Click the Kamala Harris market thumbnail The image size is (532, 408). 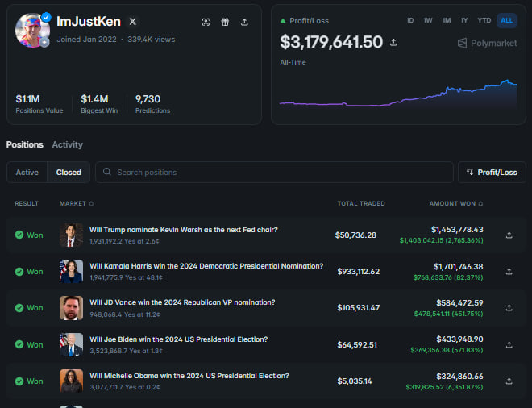[x=71, y=271]
